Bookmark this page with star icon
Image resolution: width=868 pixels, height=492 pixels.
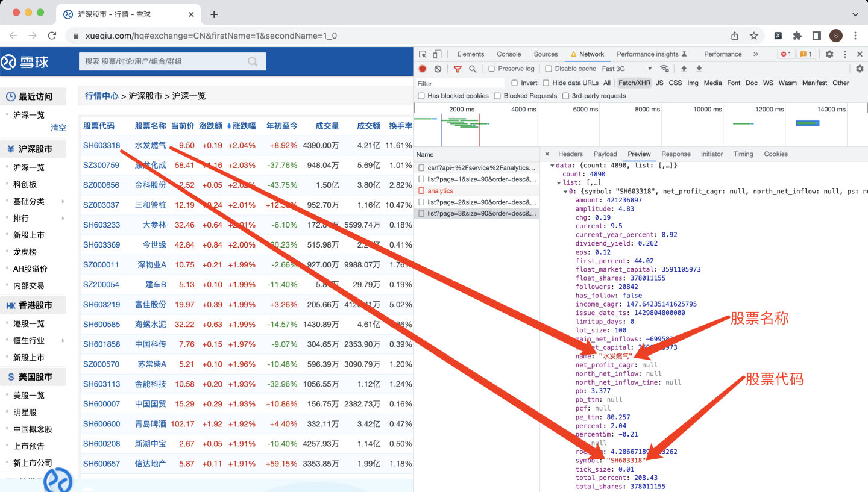tap(753, 36)
